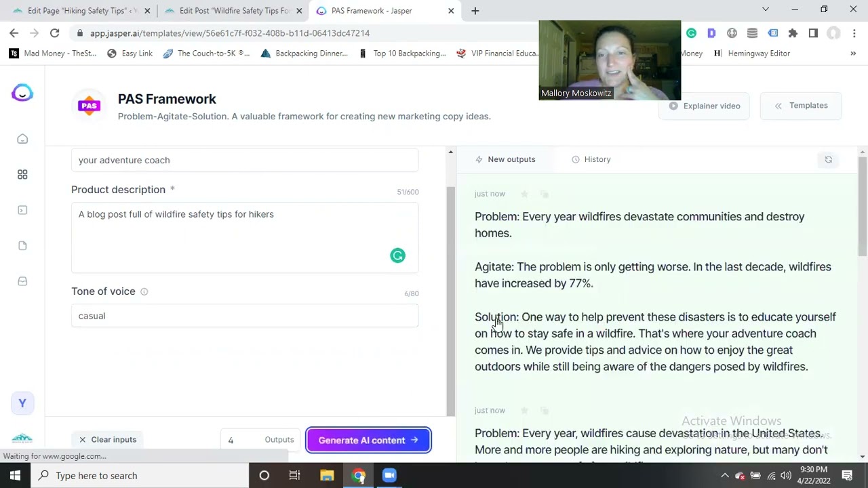Show hidden system tray icons chevron
This screenshot has height=488, width=868.
click(x=724, y=476)
